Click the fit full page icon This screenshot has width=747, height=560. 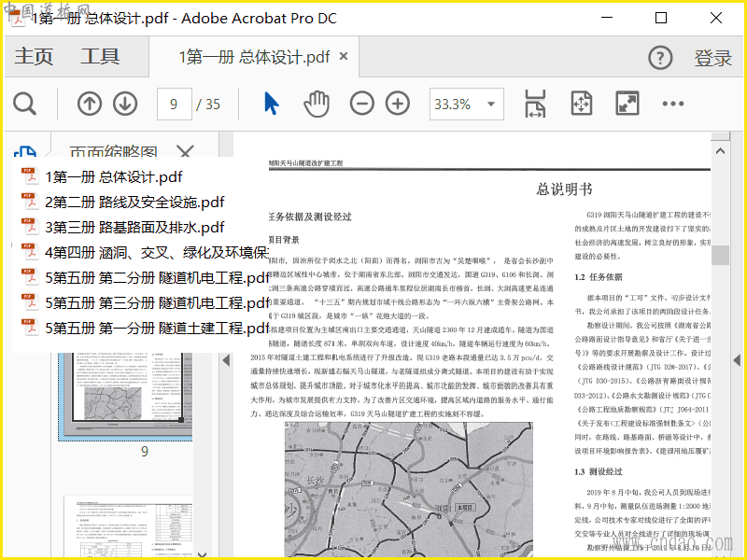coord(581,104)
